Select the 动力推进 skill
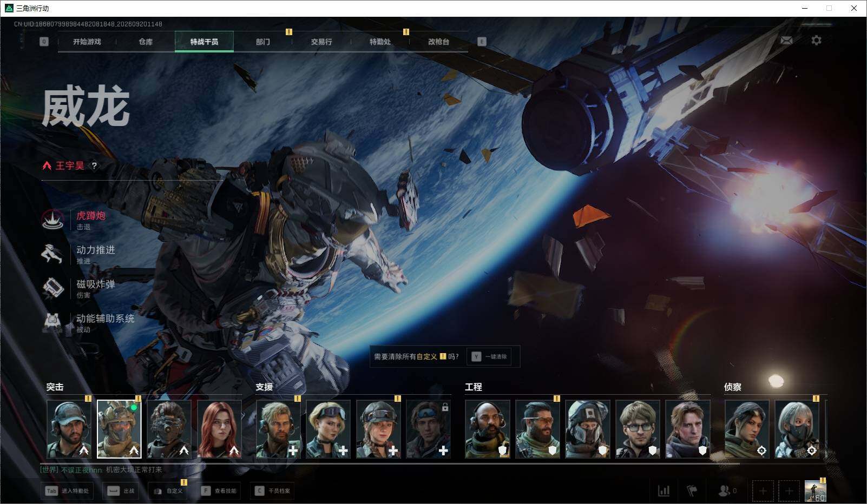Viewport: 867px width, 504px height. click(x=79, y=254)
